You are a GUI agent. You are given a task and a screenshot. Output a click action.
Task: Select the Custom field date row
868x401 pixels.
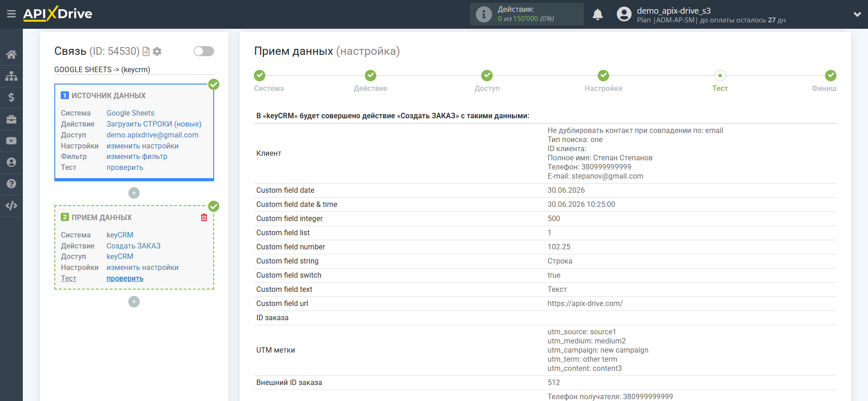545,190
